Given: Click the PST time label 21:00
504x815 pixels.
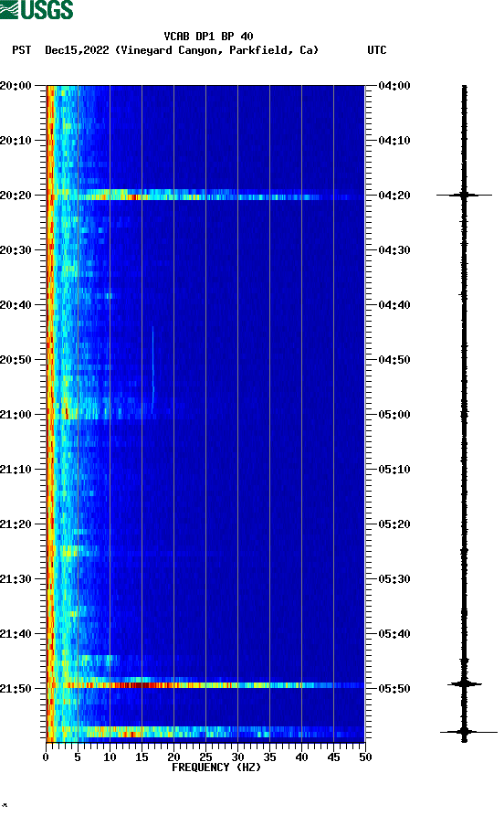Looking at the screenshot, I should point(16,415).
